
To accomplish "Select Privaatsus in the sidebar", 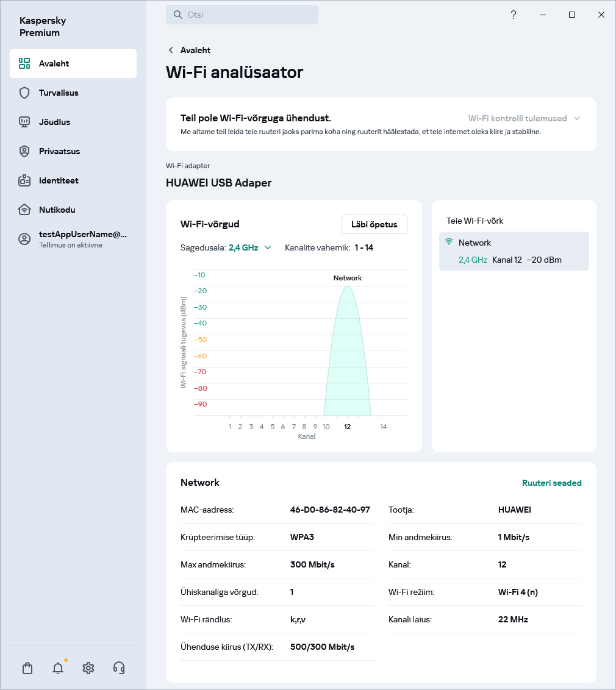I will point(59,151).
